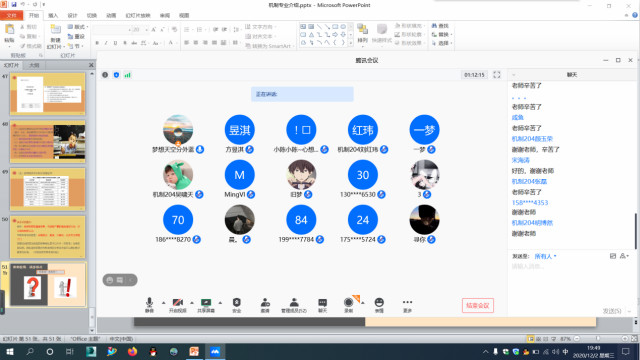Open the security shield options
Viewport: 640px width, 360px height.
pyautogui.click(x=237, y=305)
